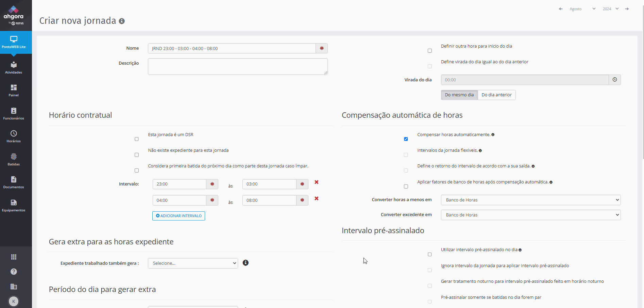Click info icon next to Expediente trabalhado dropdown
This screenshot has height=308, width=644.
245,263
